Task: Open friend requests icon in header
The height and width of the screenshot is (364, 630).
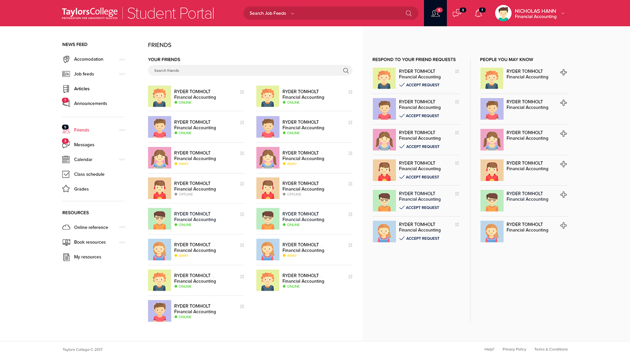Action: (x=435, y=13)
